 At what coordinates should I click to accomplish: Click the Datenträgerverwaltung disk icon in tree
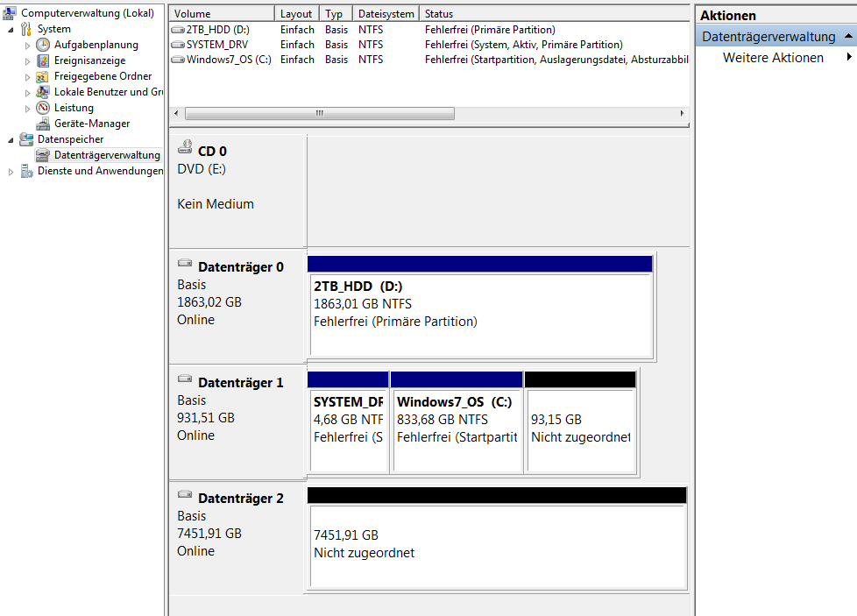click(43, 155)
